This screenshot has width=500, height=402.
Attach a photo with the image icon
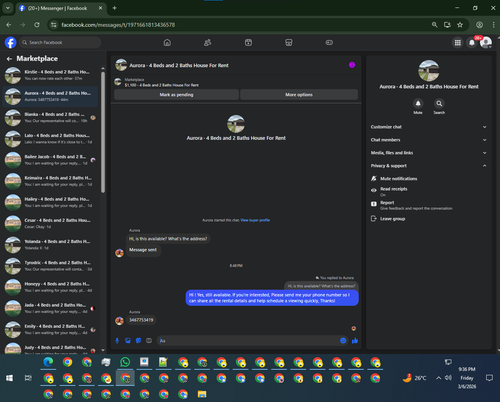[x=128, y=341]
